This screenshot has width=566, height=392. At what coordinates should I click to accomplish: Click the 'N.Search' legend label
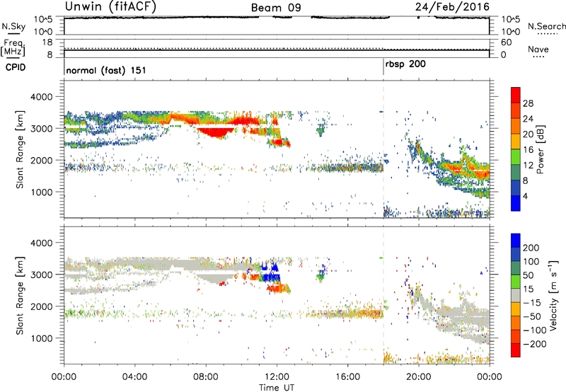click(546, 26)
